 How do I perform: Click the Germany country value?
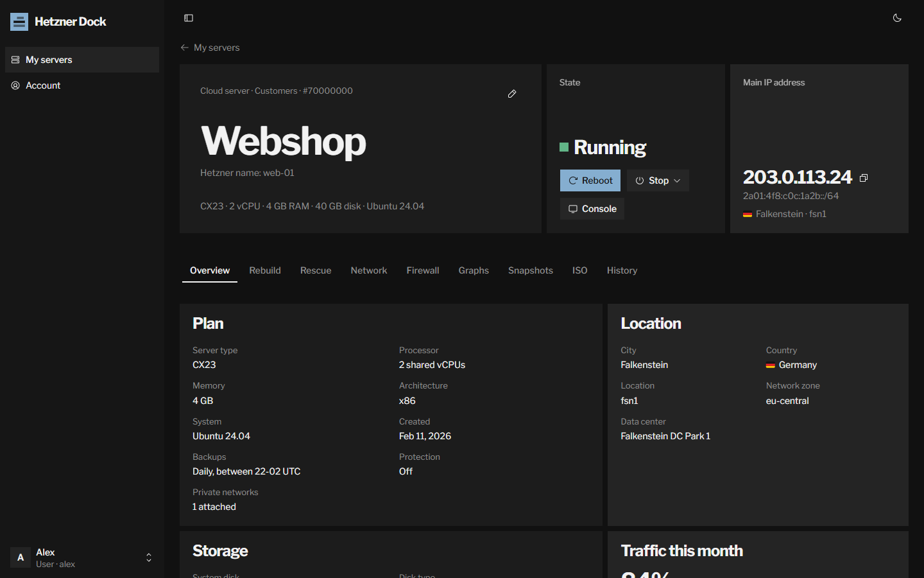(x=798, y=365)
